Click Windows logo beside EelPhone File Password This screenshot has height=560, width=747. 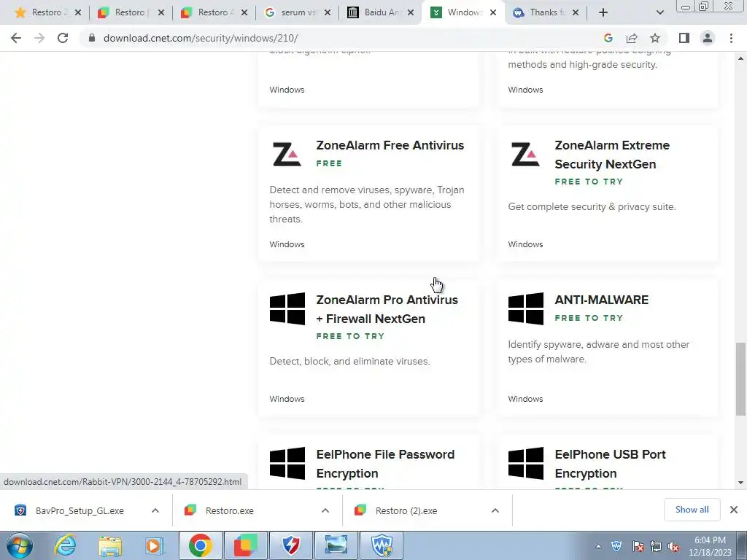tap(287, 463)
